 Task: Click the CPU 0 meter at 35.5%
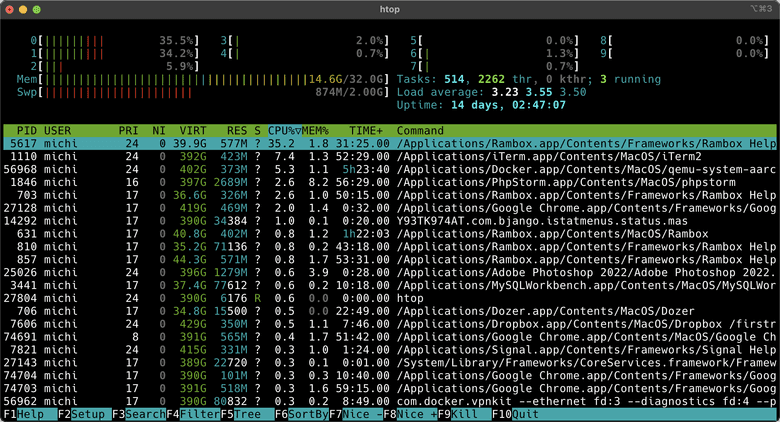tap(114, 40)
